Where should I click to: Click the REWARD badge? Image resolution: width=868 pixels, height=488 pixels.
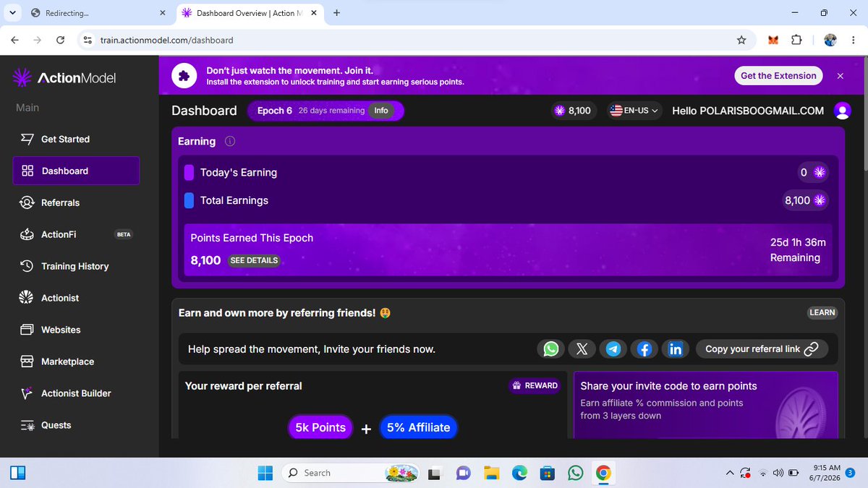pos(535,385)
